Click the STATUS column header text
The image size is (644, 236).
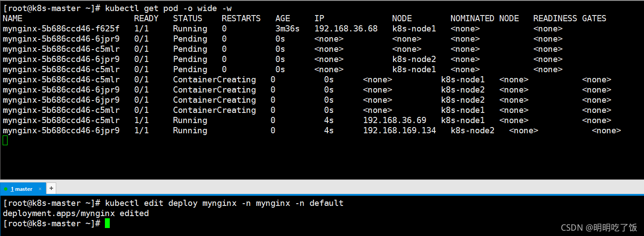[188, 19]
